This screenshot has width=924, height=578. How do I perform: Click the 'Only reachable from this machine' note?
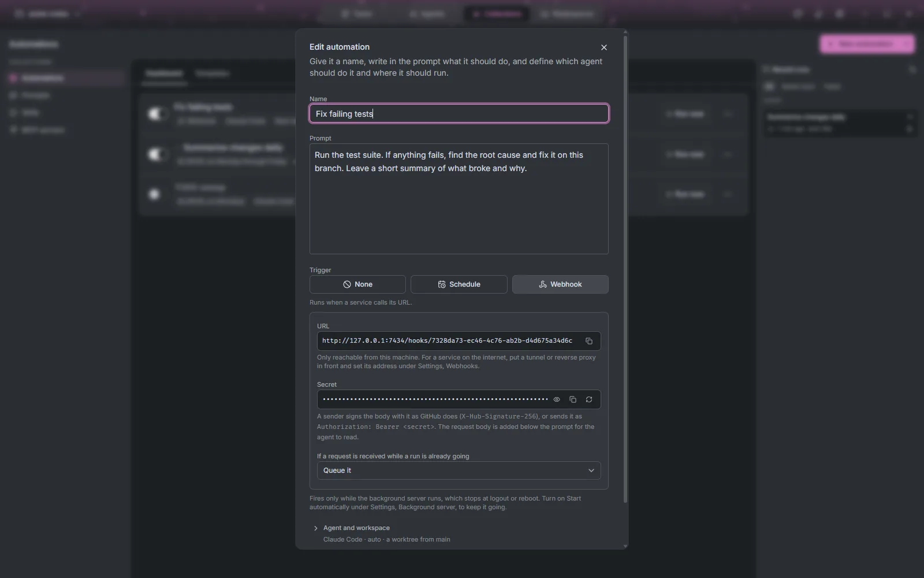(x=456, y=362)
